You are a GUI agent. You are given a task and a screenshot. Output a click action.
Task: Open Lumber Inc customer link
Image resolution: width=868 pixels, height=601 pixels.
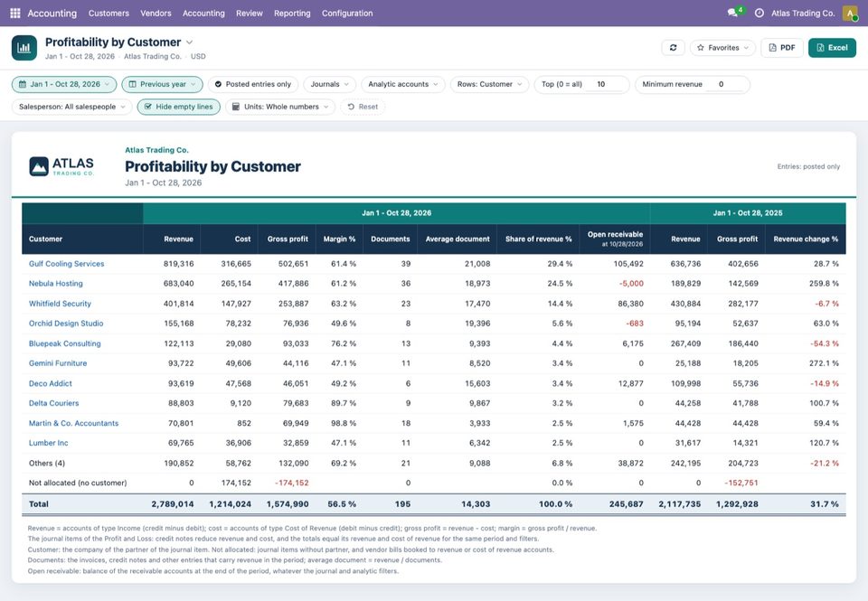[x=48, y=443]
